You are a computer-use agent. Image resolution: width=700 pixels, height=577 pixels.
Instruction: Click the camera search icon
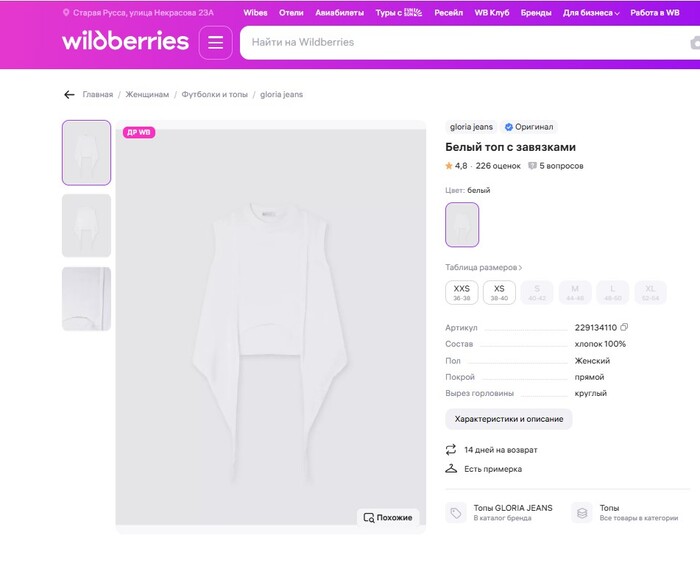[x=695, y=43]
